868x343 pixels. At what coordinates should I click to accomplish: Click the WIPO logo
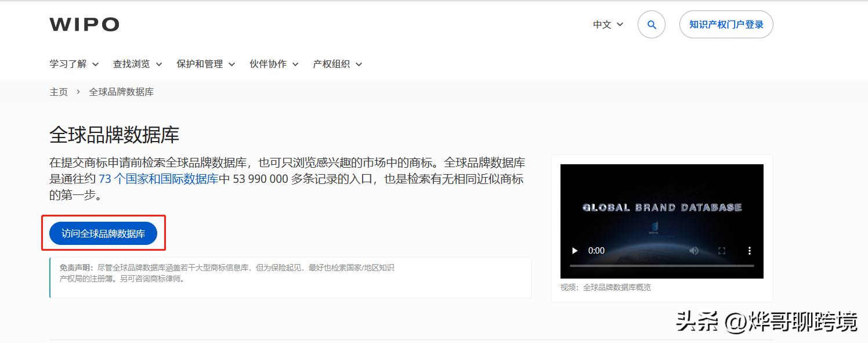click(84, 24)
